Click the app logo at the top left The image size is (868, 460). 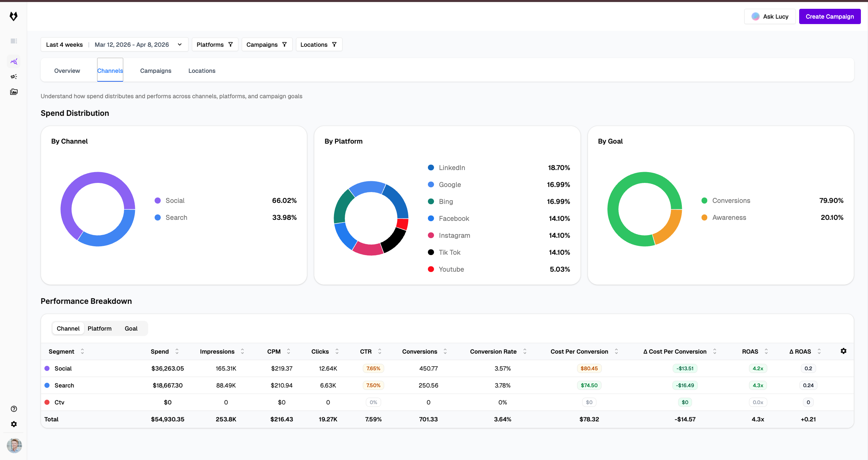pos(14,16)
